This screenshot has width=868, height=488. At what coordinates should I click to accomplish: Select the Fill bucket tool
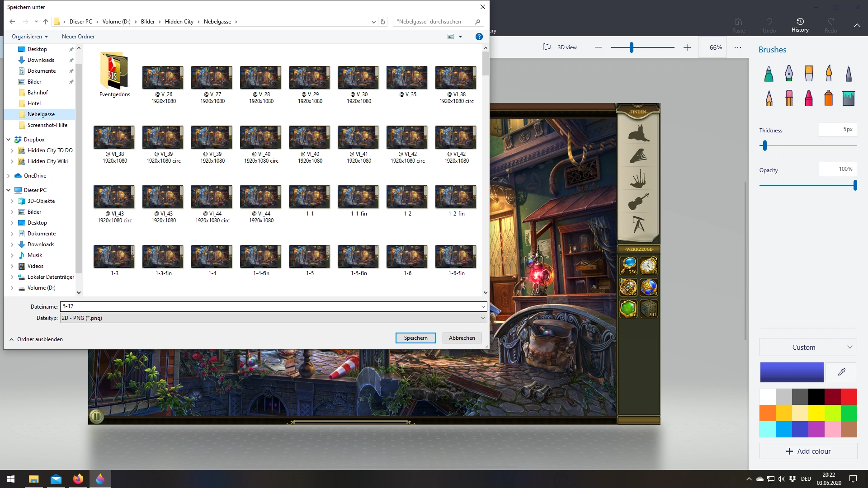pyautogui.click(x=849, y=98)
